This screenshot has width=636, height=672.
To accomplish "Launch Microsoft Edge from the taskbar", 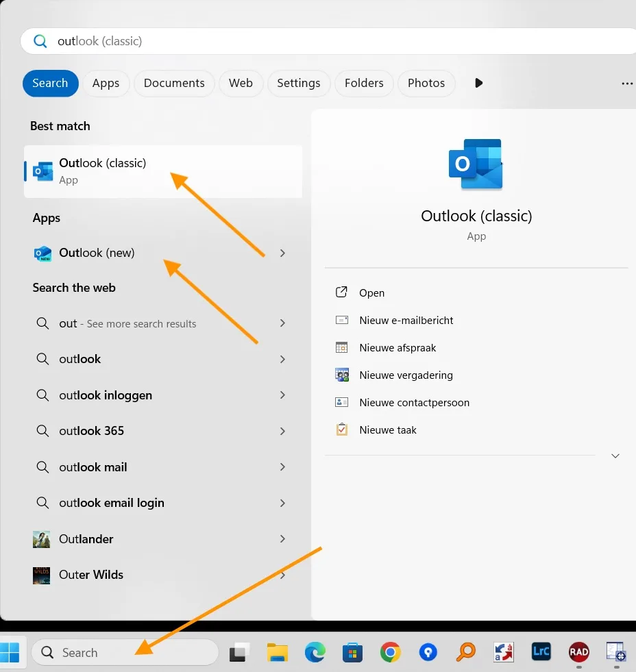I will [x=315, y=652].
